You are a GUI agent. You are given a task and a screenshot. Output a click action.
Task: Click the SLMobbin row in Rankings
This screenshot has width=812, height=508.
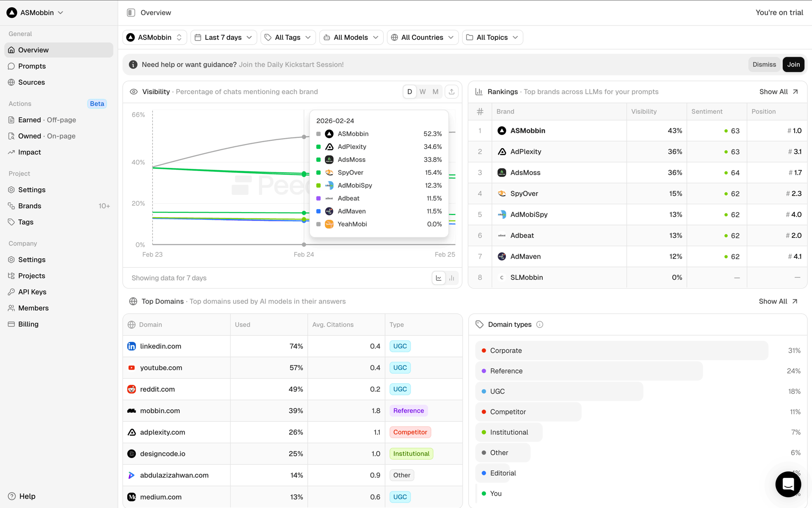[x=638, y=277]
